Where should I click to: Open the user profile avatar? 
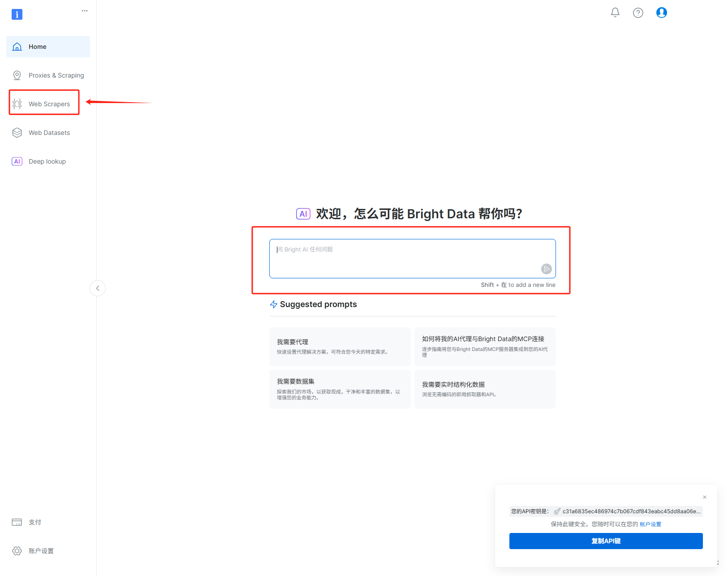point(661,13)
